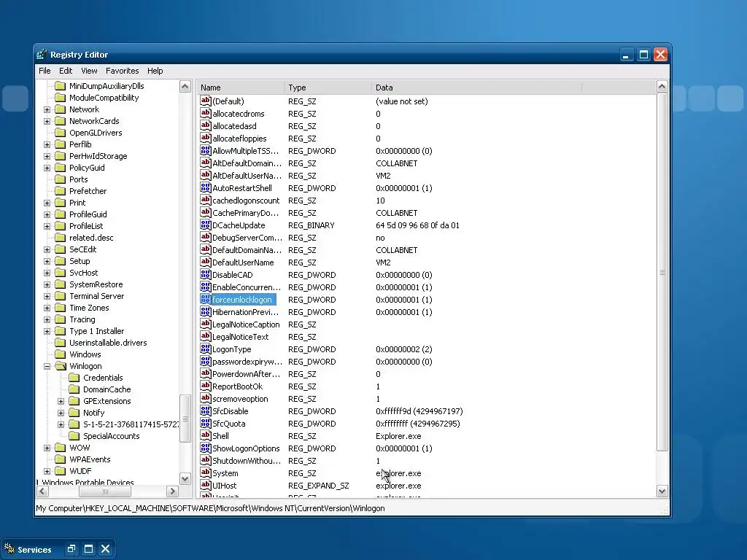
Task: Select the cachedlogonscount value
Action: [246, 201]
